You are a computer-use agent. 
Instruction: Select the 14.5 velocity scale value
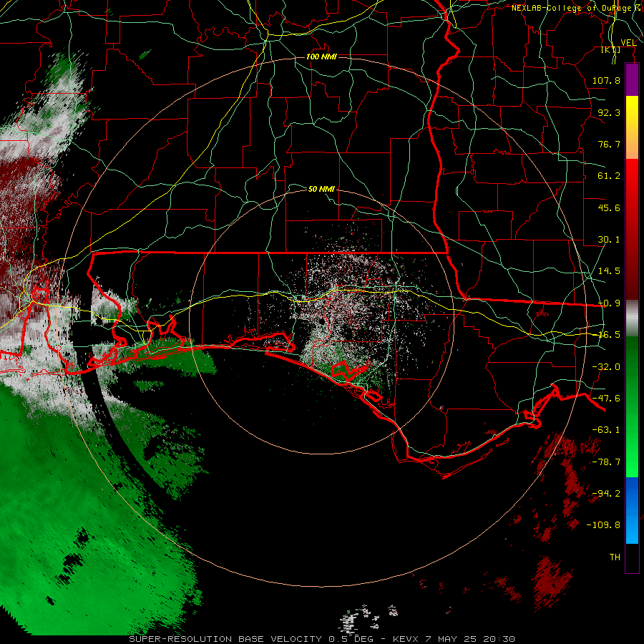click(x=609, y=271)
